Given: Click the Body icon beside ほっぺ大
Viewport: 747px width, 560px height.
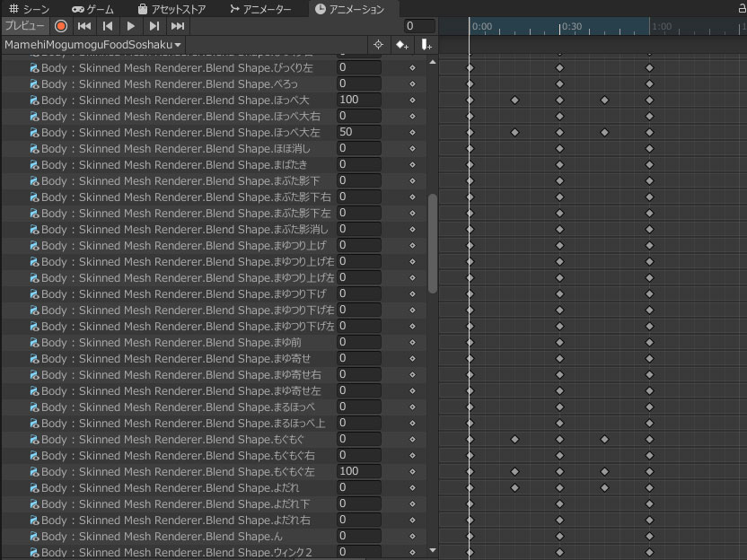Looking at the screenshot, I should coord(34,101).
